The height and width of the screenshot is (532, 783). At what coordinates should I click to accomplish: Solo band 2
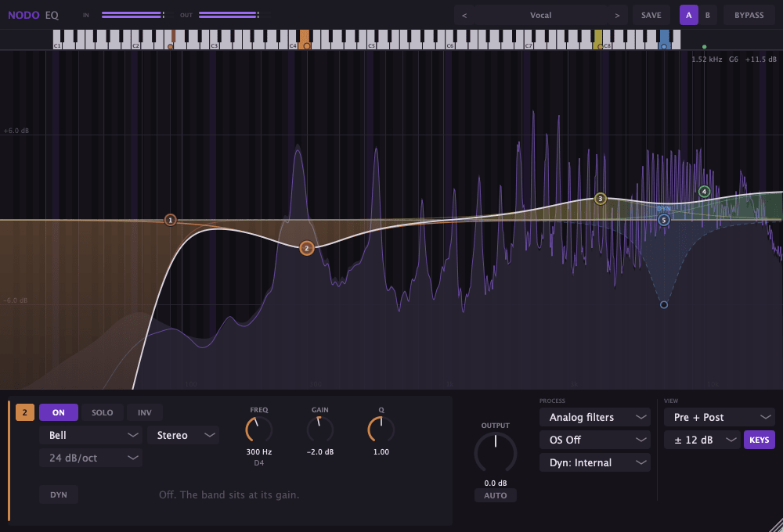(102, 412)
